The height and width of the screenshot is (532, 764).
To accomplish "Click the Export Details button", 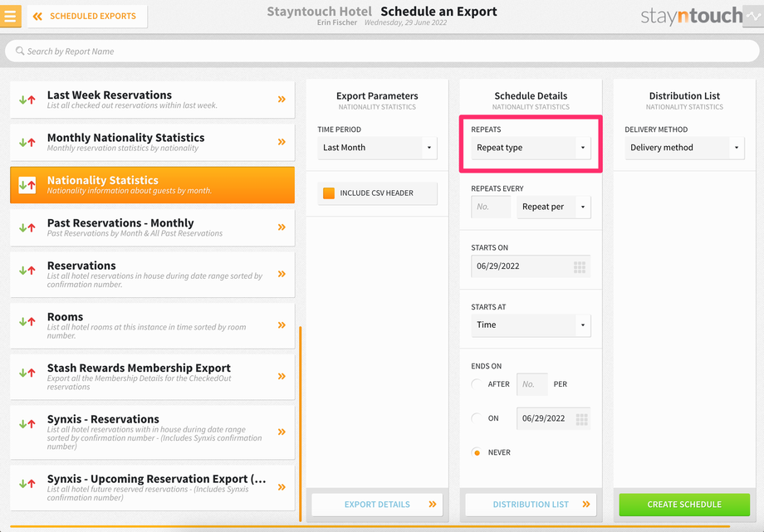I will (377, 505).
